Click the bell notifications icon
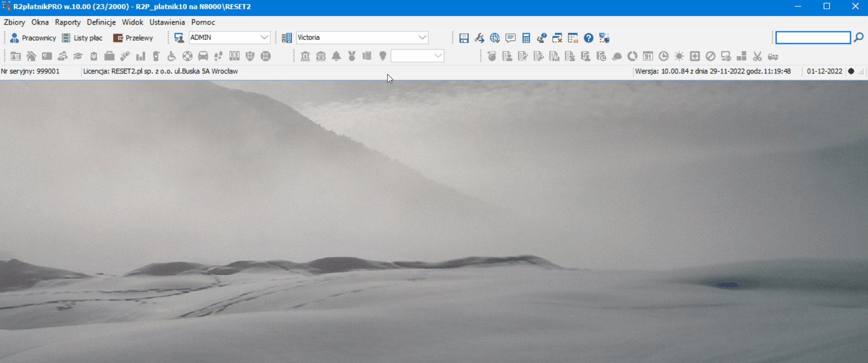The width and height of the screenshot is (868, 363). click(x=336, y=56)
